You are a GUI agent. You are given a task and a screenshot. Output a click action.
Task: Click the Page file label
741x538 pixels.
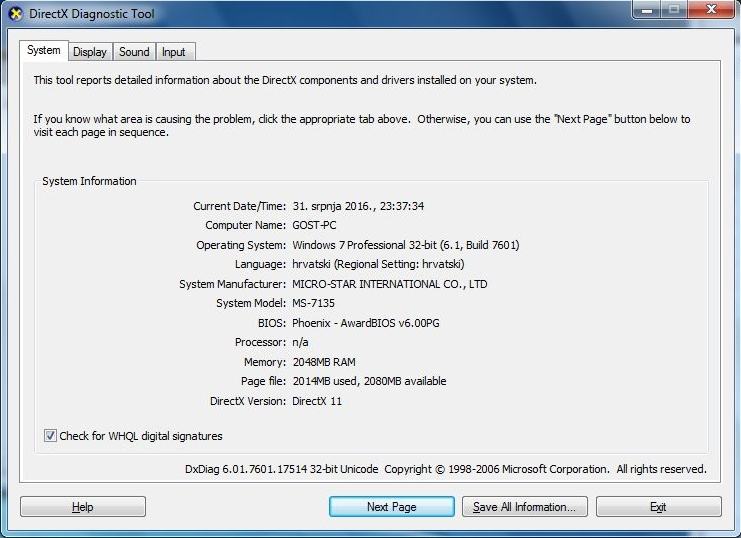pyautogui.click(x=264, y=381)
